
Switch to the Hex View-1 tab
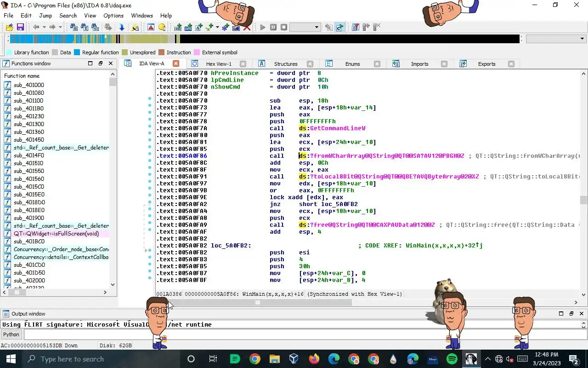(219, 64)
